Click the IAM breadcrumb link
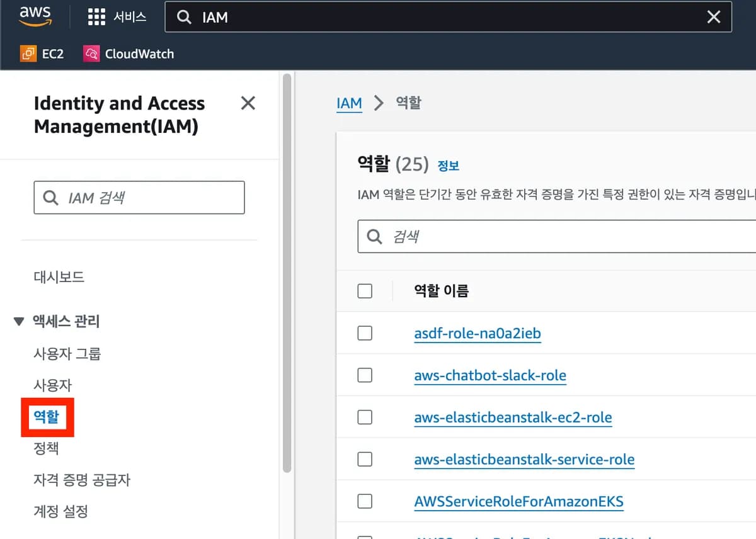 [350, 103]
